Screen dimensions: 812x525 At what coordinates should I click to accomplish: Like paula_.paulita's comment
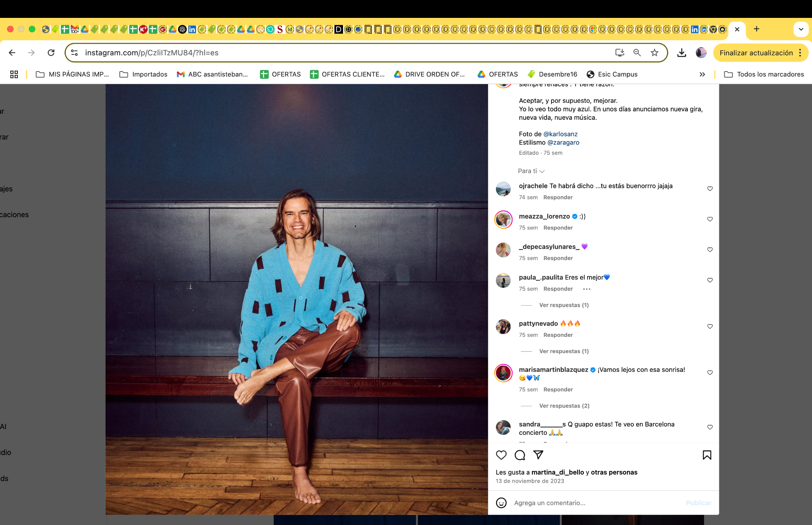click(710, 280)
